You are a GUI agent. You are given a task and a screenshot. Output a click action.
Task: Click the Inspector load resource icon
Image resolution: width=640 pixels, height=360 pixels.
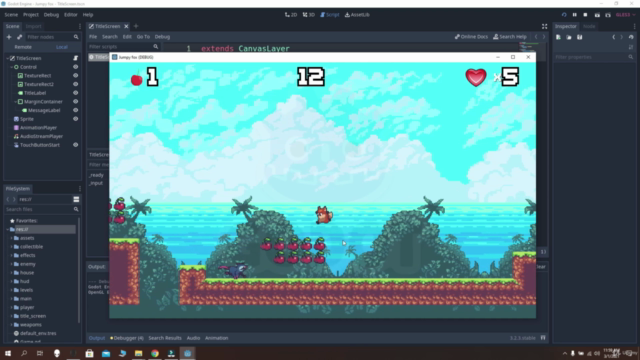[569, 37]
